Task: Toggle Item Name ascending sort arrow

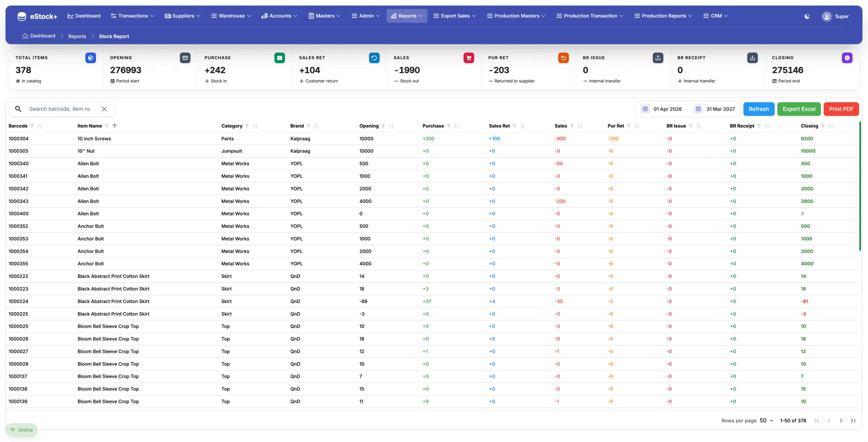Action: [115, 126]
